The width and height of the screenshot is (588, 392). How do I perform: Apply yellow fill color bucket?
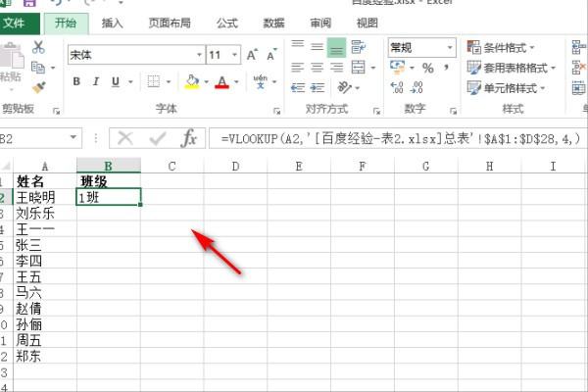pyautogui.click(x=192, y=81)
